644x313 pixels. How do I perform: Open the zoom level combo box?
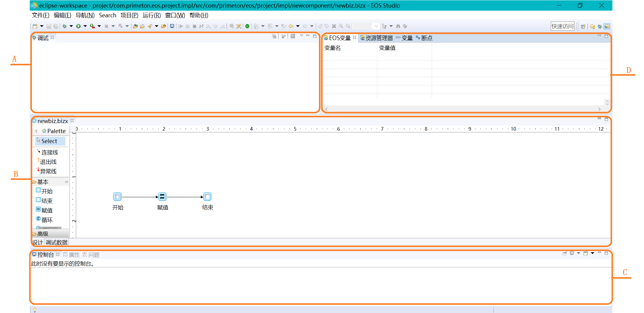tap(376, 26)
